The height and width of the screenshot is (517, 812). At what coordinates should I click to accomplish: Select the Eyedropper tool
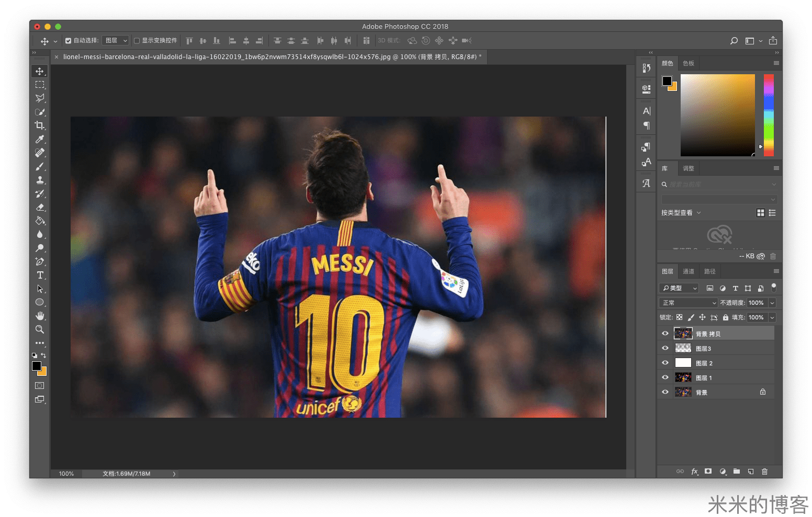point(40,139)
